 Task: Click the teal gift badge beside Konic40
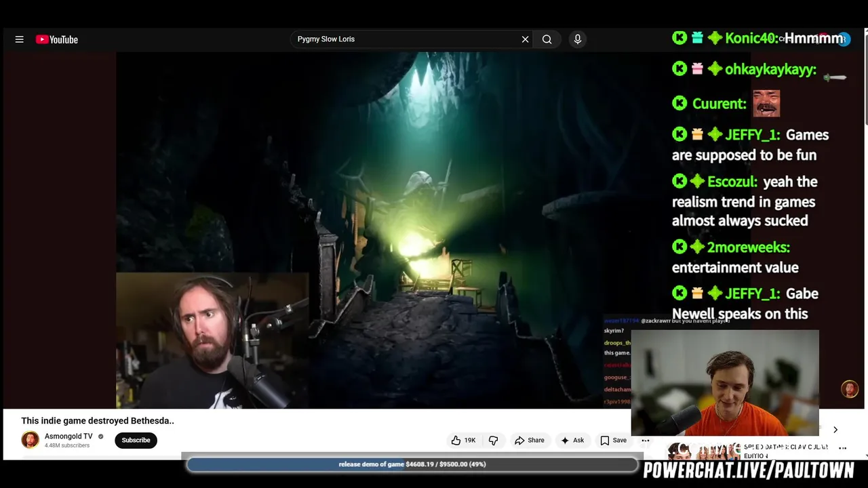697,38
